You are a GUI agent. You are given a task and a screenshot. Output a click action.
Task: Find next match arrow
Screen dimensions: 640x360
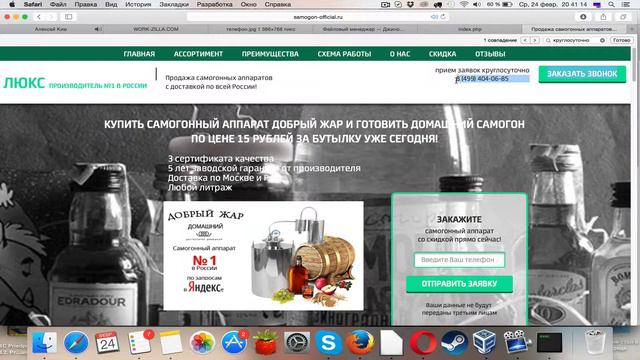click(535, 40)
